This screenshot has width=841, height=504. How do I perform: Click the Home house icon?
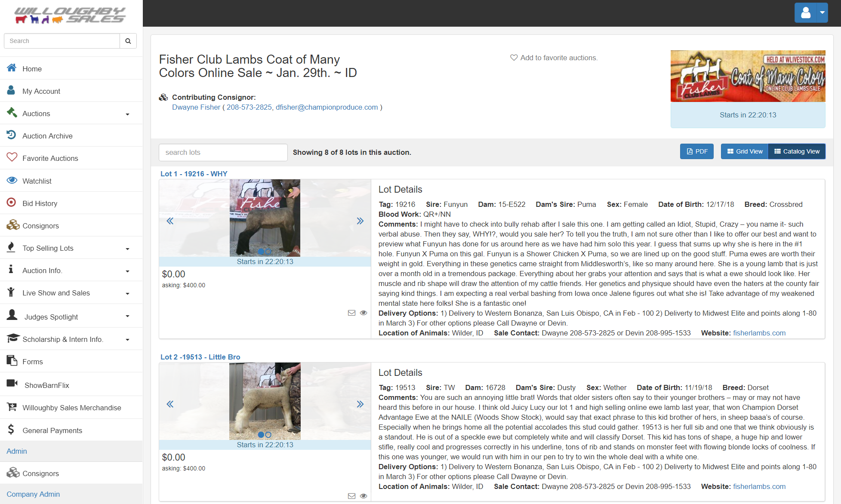[x=12, y=68]
